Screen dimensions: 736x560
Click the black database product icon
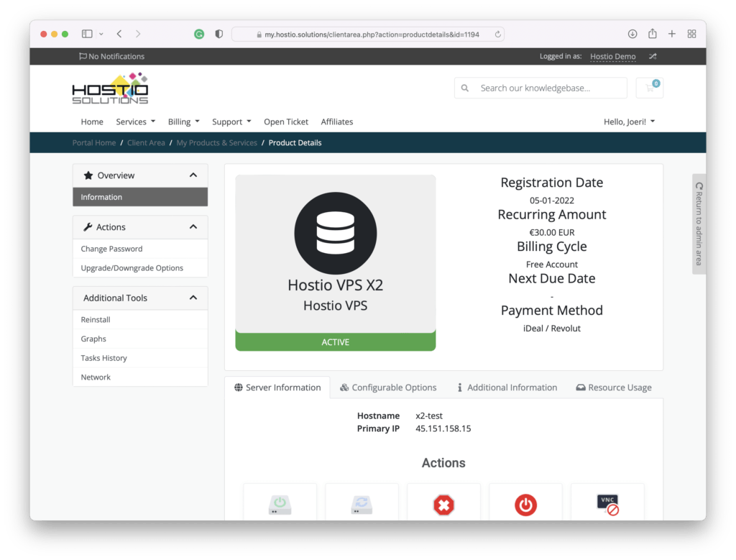click(x=335, y=233)
